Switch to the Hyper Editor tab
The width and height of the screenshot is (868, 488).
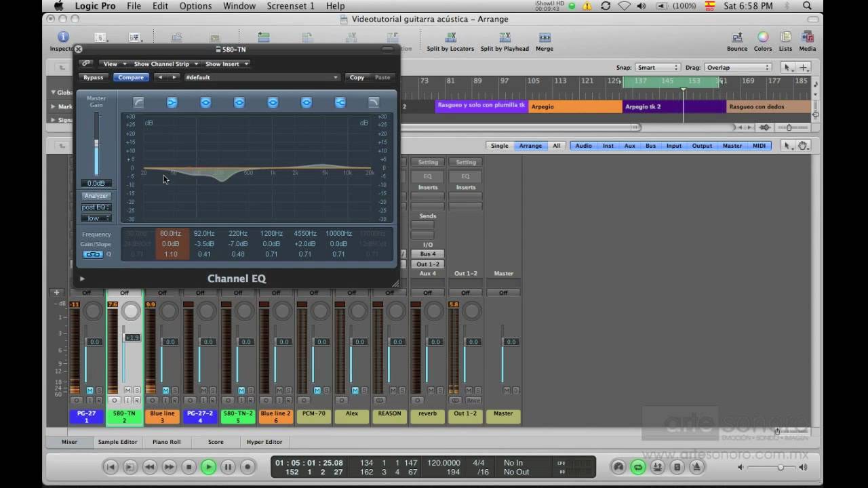click(264, 442)
